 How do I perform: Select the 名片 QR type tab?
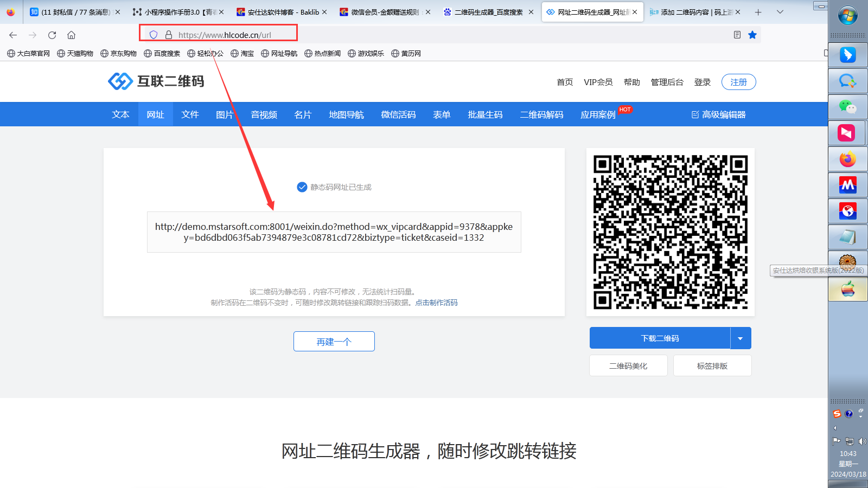click(x=303, y=114)
